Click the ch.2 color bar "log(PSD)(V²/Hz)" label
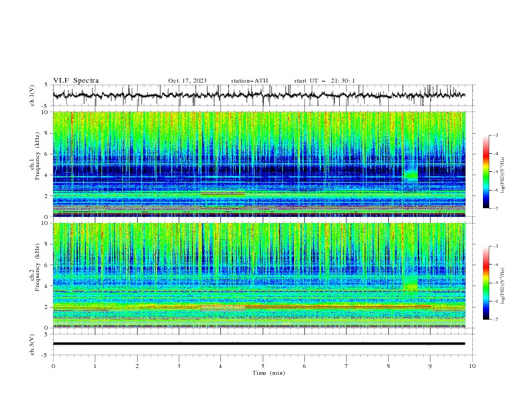This screenshot has height=411, width=532. pos(502,285)
